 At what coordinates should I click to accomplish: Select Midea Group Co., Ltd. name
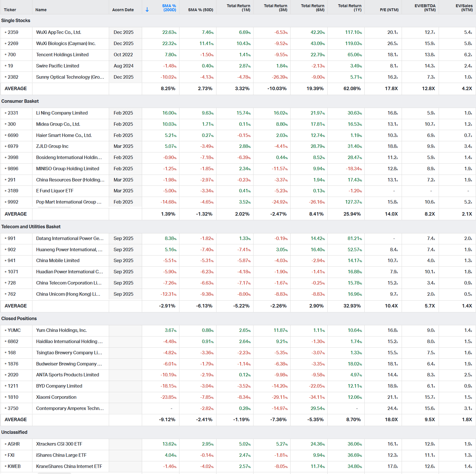(x=58, y=124)
